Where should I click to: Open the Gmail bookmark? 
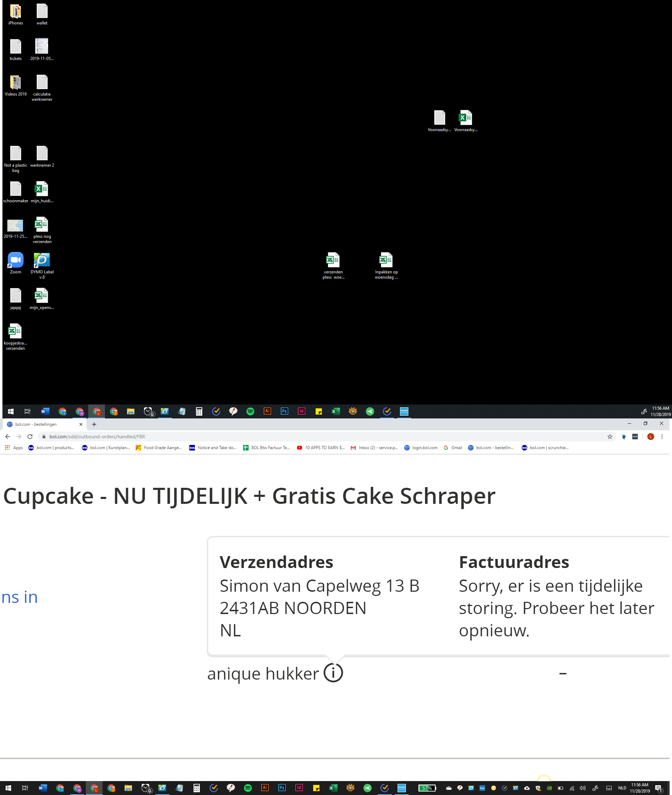tap(453, 448)
